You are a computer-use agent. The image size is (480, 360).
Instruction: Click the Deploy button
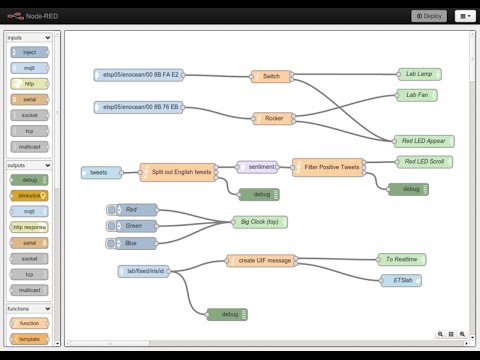click(429, 16)
